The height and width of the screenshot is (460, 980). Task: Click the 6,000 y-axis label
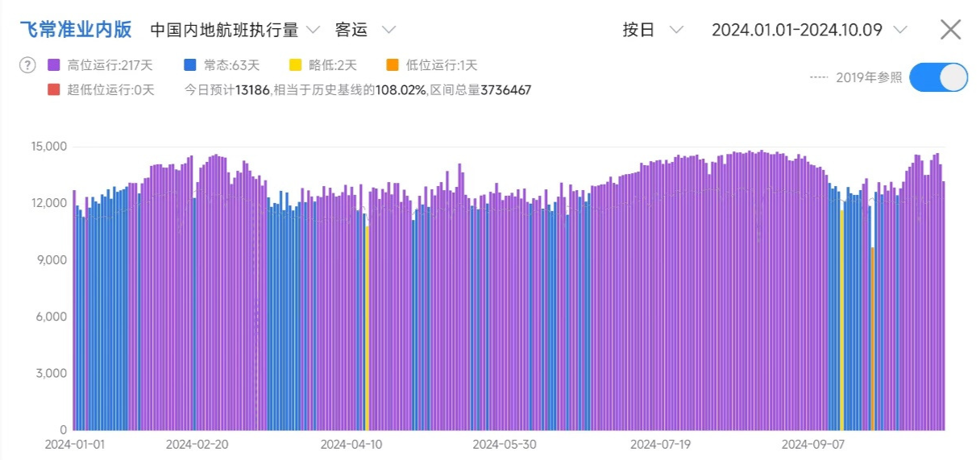51,317
